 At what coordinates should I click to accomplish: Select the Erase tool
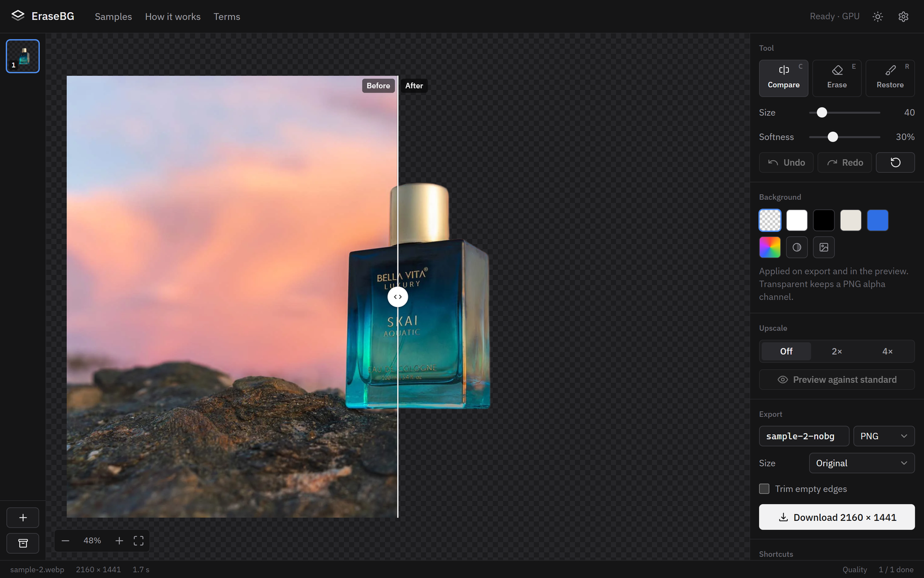coord(837,78)
